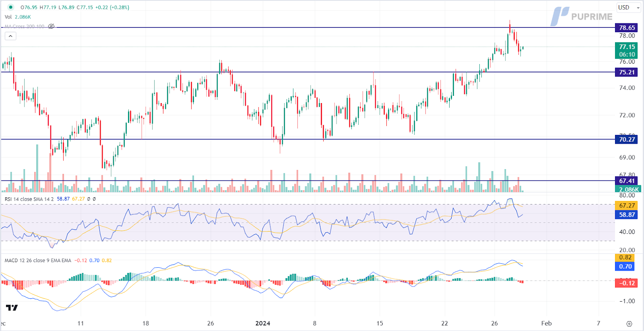Click the close price C77.15 in header
644x331 pixels.
[x=85, y=7]
